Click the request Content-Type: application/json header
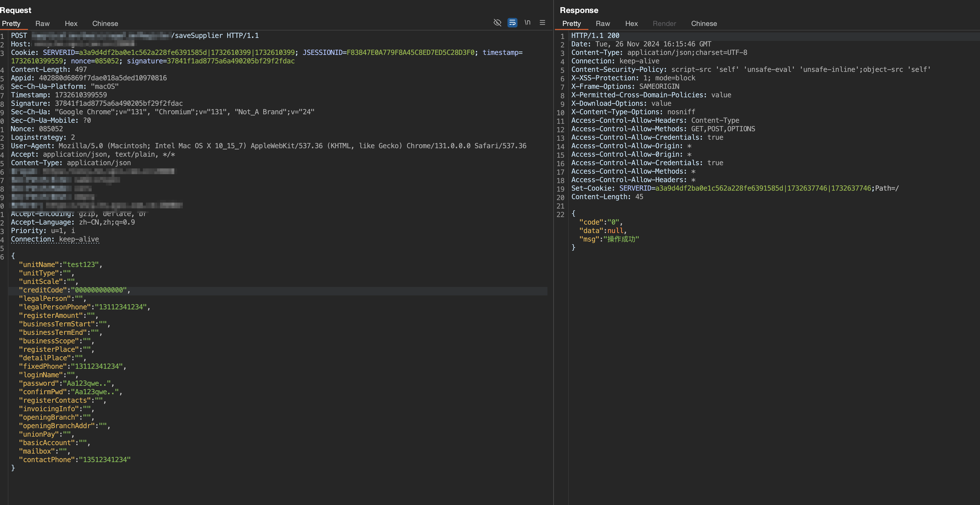This screenshot has width=980, height=505. click(71, 163)
